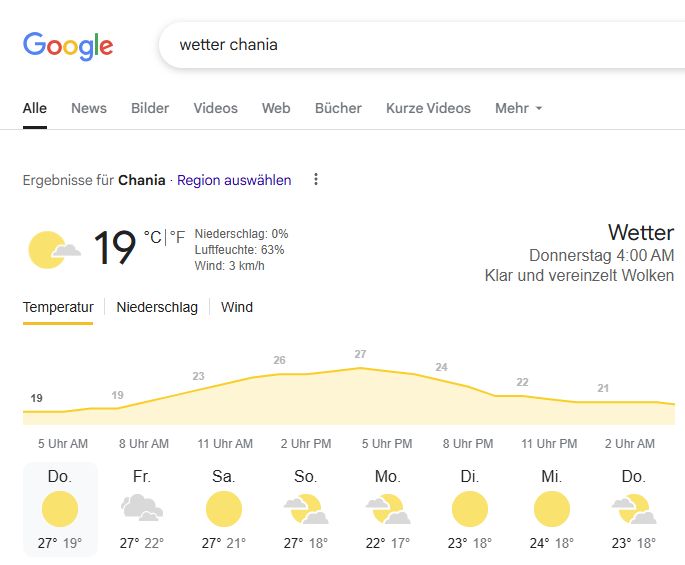685x565 pixels.
Task: Select Friday's cloudy weather icon
Action: [x=142, y=509]
